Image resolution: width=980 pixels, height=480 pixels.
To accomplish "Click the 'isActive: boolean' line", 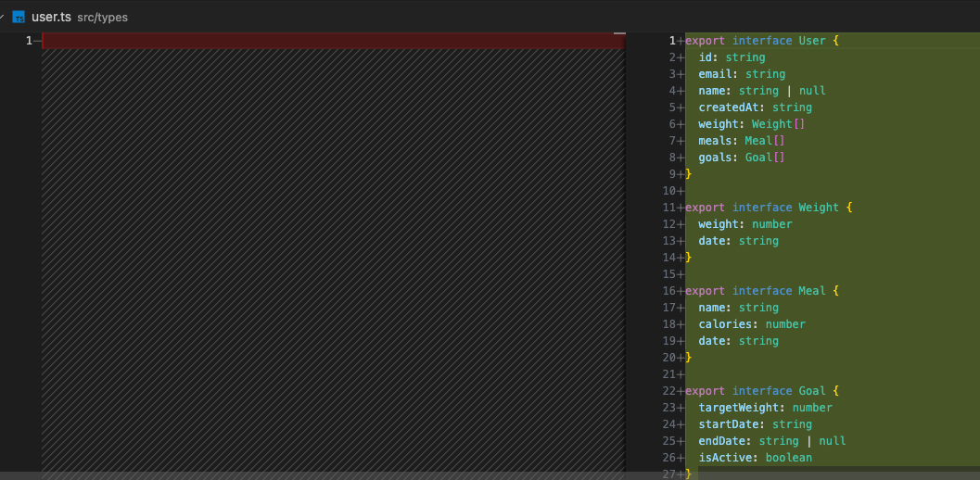I will pos(755,458).
